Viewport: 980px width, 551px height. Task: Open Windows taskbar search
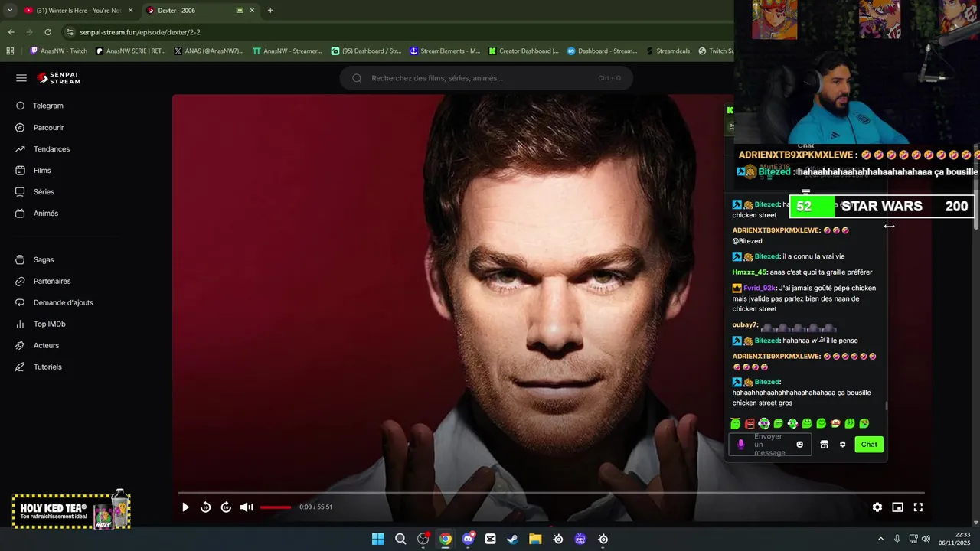click(x=400, y=540)
